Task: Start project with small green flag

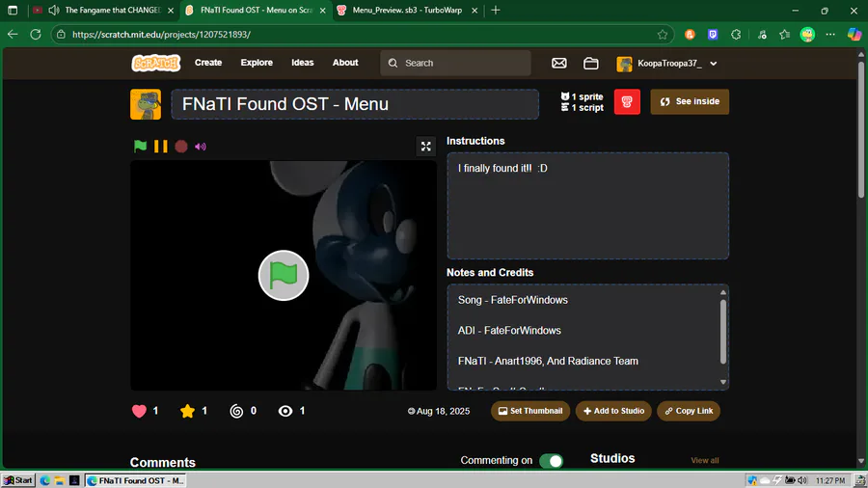Action: tap(140, 146)
